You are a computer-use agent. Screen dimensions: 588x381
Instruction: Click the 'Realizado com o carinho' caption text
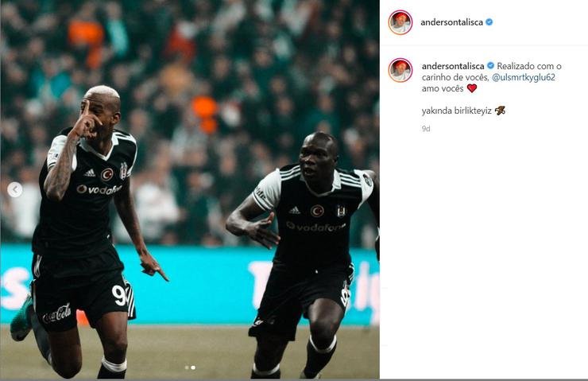click(491, 72)
